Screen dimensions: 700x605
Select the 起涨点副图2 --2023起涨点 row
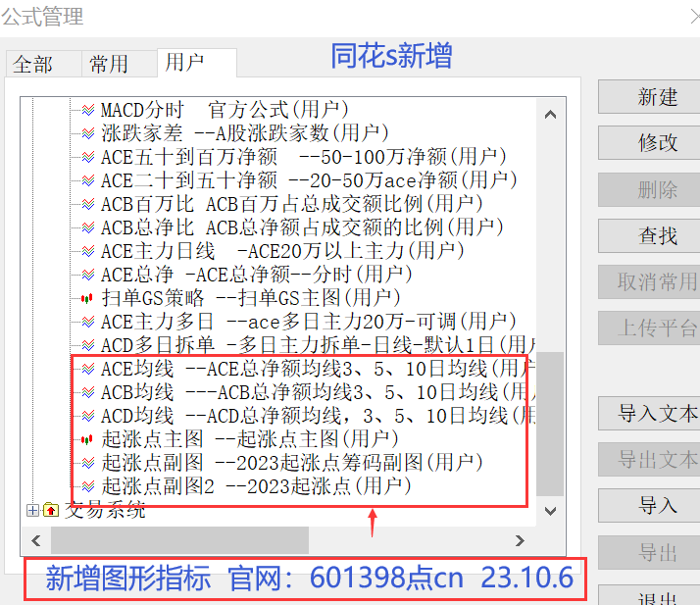pyautogui.click(x=256, y=486)
